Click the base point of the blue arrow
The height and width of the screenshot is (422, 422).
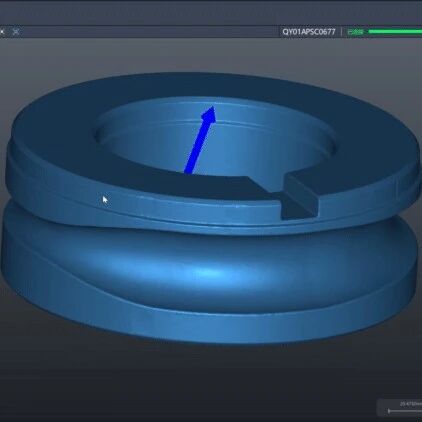188,172
